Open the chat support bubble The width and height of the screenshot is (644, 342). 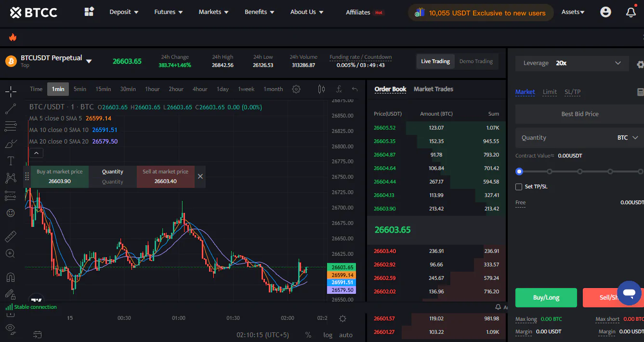(x=629, y=293)
